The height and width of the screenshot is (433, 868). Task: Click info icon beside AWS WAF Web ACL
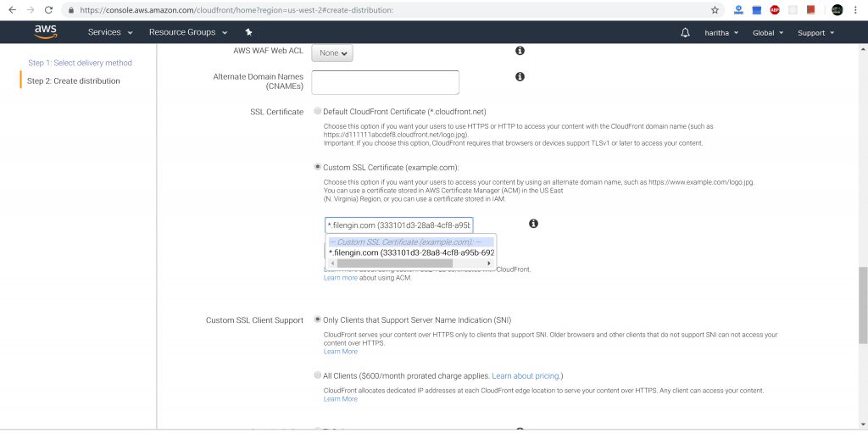520,51
